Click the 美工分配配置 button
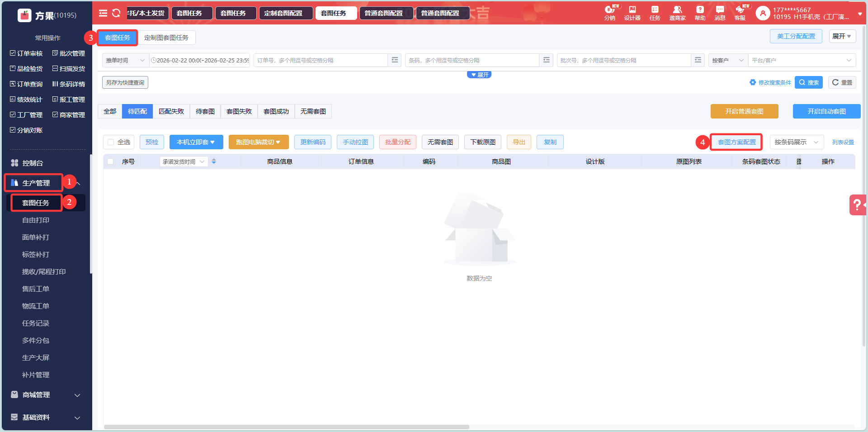The image size is (868, 432). click(796, 36)
